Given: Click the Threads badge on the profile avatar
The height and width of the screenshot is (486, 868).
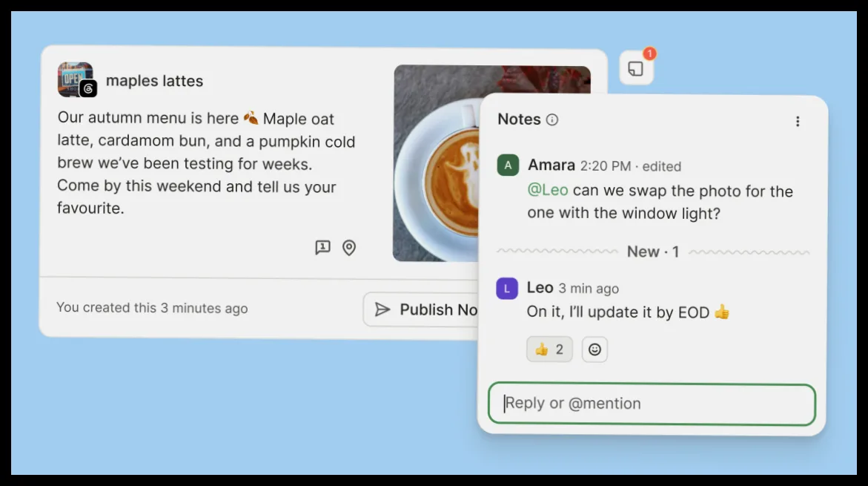Looking at the screenshot, I should [88, 88].
